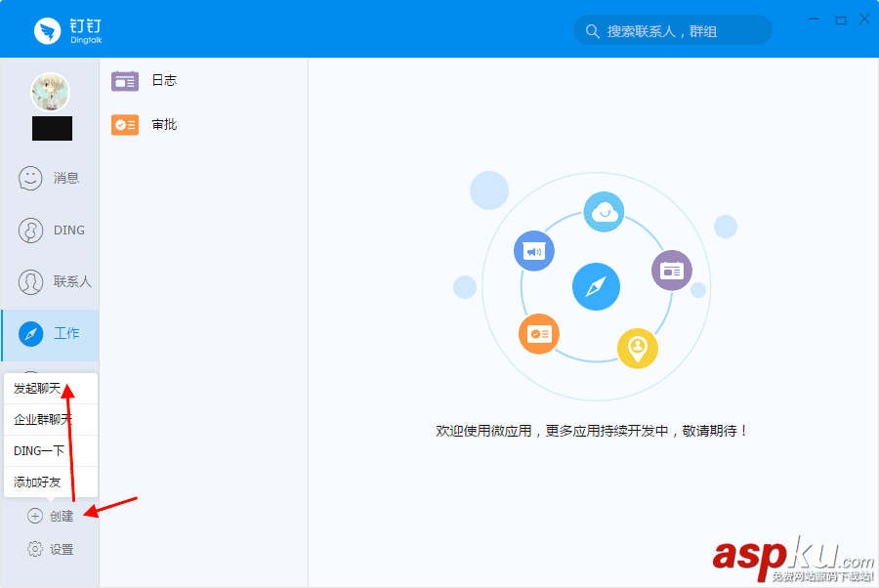879x588 pixels.
Task: Focus the 搜索联系人，群组 search field
Action: [x=673, y=30]
